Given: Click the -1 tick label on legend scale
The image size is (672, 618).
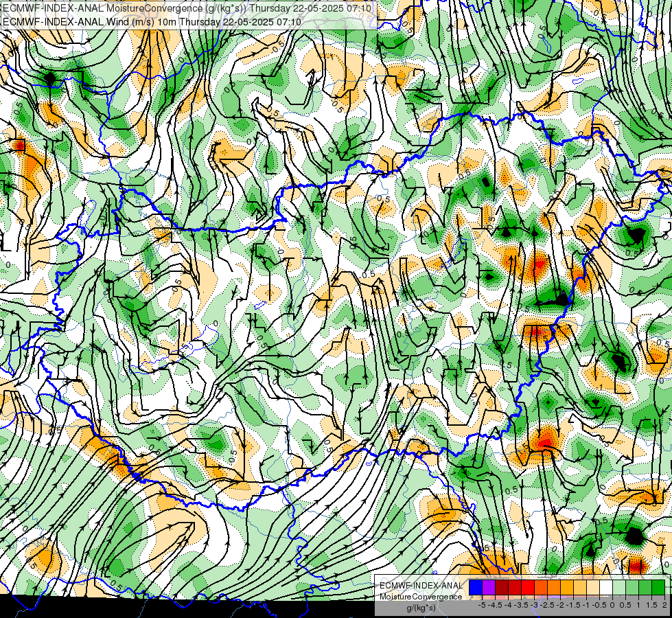Looking at the screenshot, I should [586, 605].
